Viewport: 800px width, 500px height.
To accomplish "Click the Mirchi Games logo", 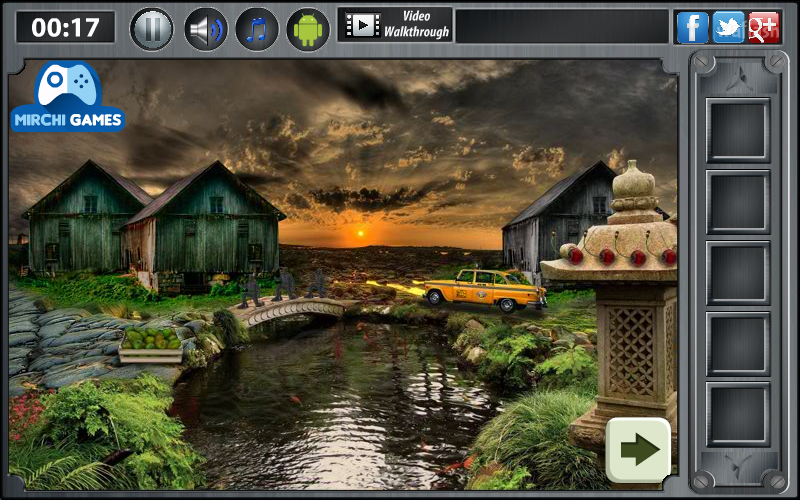I will 67,97.
